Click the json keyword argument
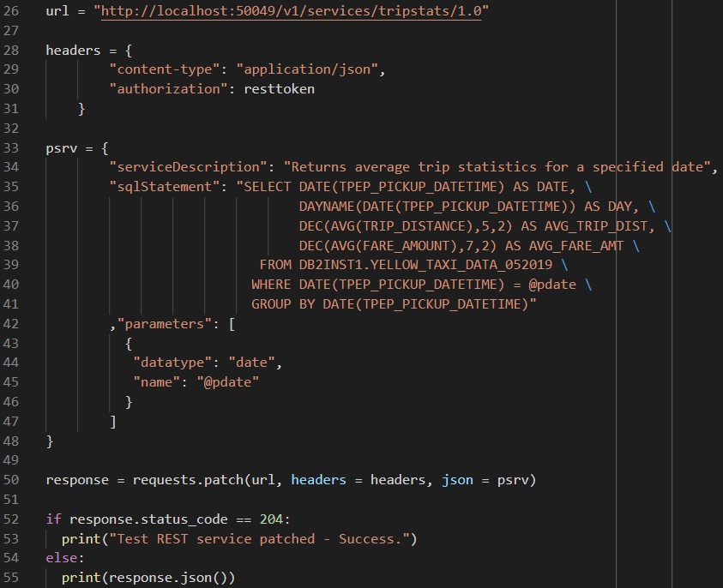The width and height of the screenshot is (723, 588). [457, 480]
